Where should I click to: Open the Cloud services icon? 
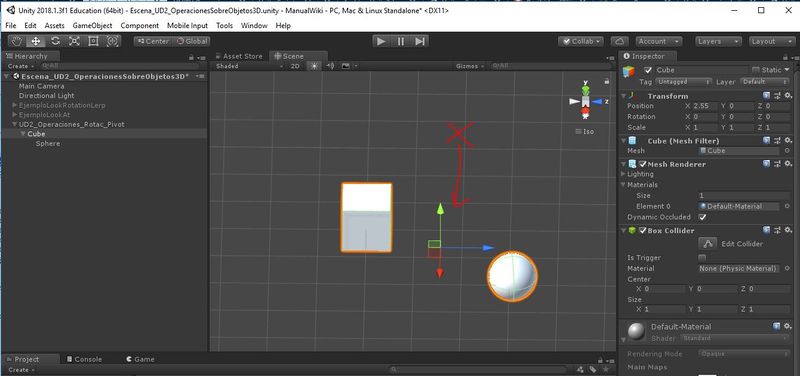pos(619,41)
